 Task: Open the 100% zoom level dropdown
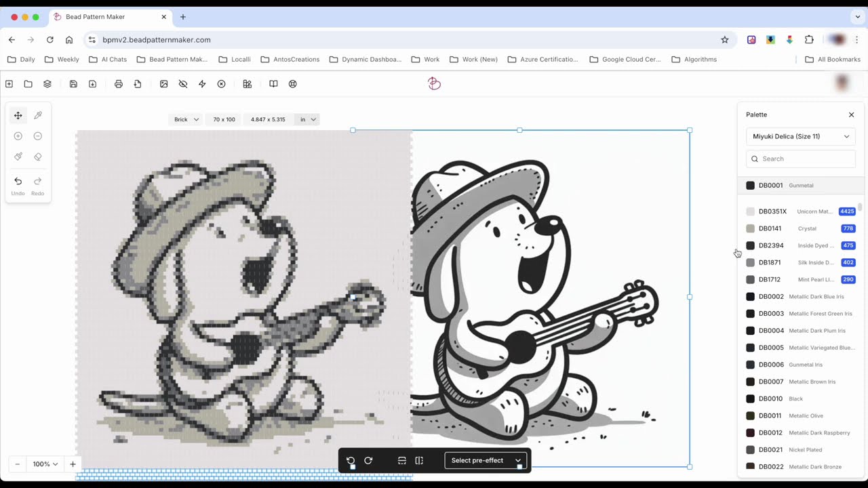45,464
